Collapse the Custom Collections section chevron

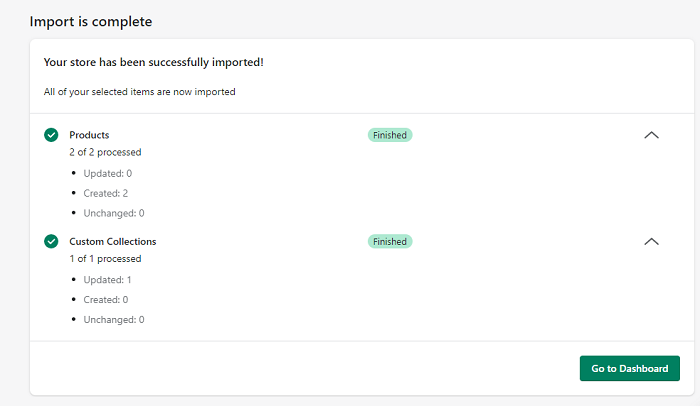(651, 241)
